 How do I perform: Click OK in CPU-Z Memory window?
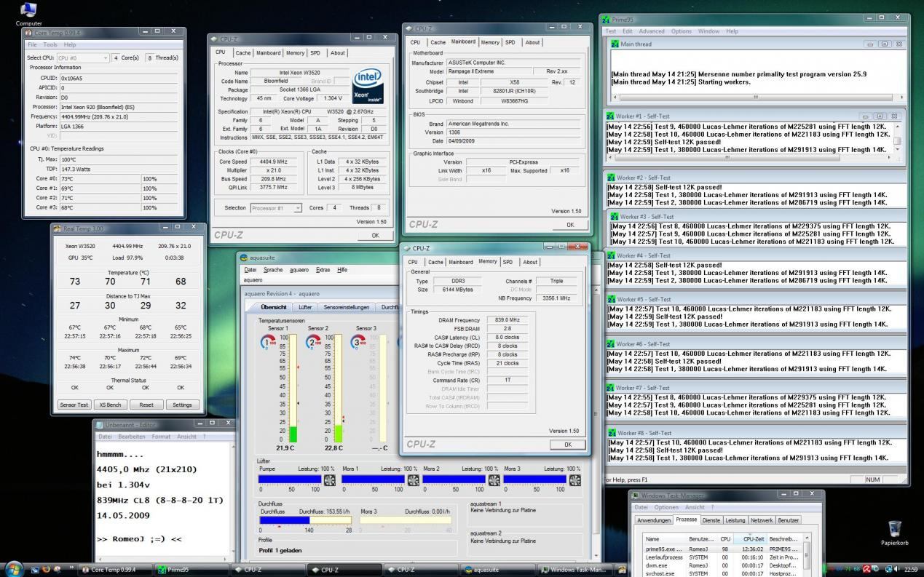coord(567,445)
